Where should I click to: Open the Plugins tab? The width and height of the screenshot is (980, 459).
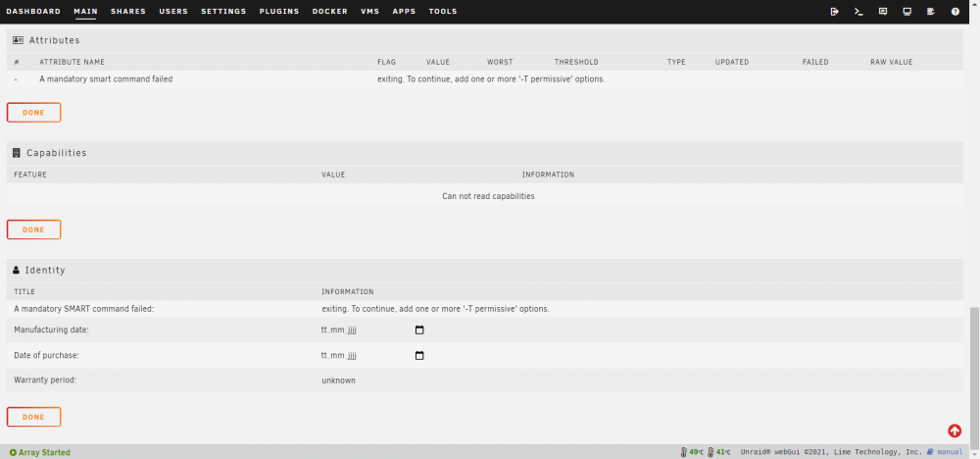coord(279,11)
